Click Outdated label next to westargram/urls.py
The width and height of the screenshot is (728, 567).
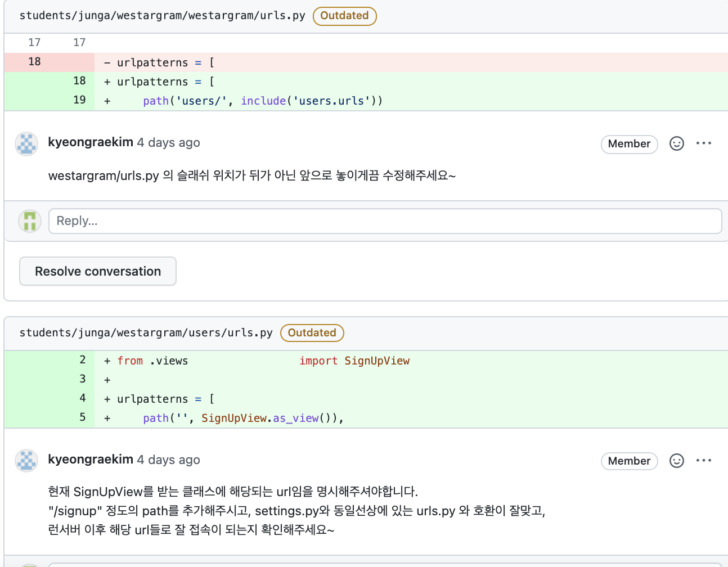(x=345, y=16)
